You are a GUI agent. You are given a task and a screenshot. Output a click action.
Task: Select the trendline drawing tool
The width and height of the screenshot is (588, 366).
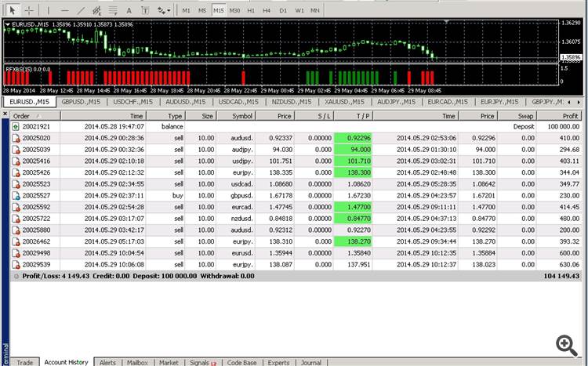point(80,10)
